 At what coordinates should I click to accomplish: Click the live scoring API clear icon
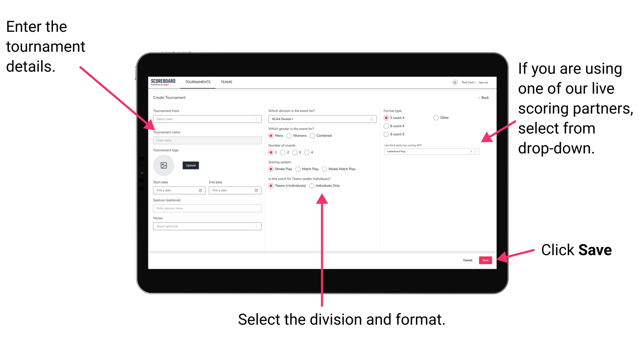coord(470,152)
